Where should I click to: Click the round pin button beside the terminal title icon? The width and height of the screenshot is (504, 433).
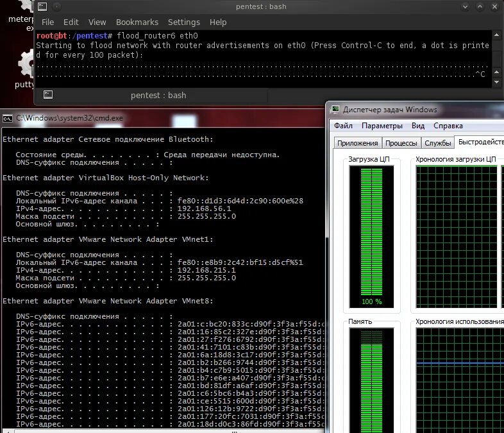coord(56,6)
